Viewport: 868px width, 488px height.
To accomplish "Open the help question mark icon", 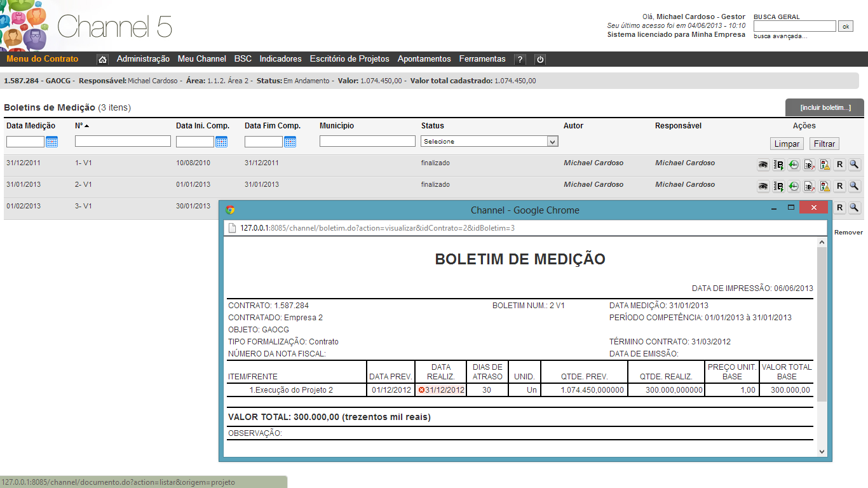I will [x=520, y=59].
